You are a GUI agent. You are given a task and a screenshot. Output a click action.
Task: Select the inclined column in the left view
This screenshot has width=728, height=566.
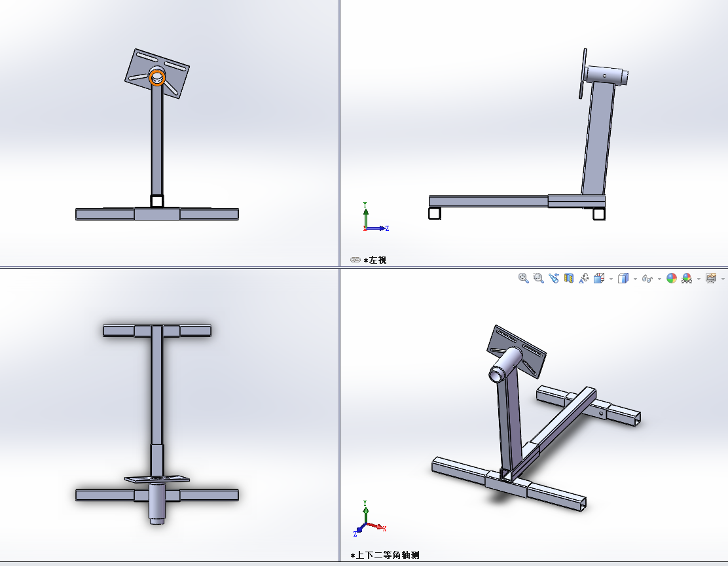(598, 139)
